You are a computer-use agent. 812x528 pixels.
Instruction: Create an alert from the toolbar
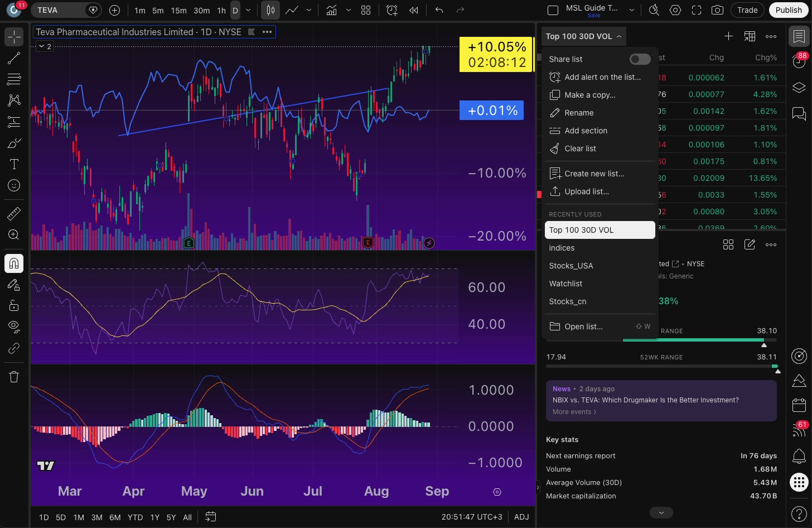pos(392,10)
